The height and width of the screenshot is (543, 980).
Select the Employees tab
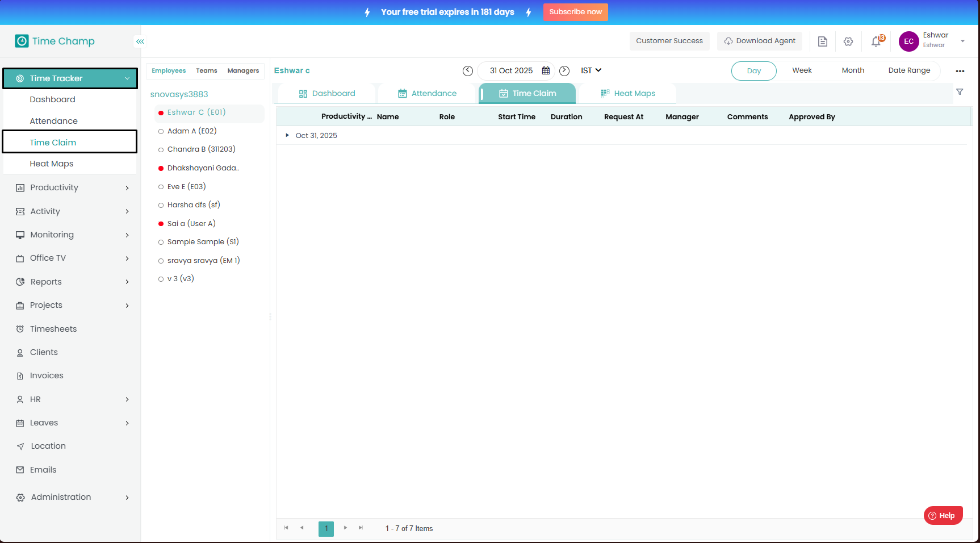(x=169, y=71)
